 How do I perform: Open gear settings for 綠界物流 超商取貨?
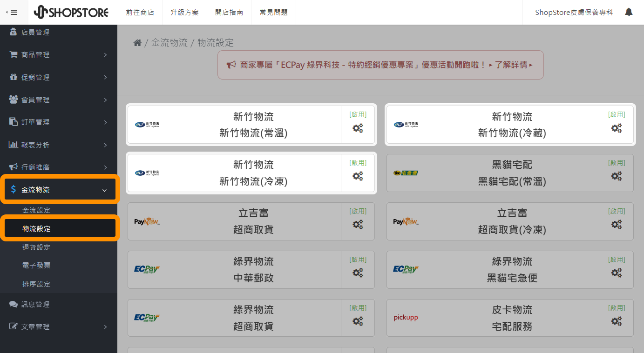pos(358,321)
